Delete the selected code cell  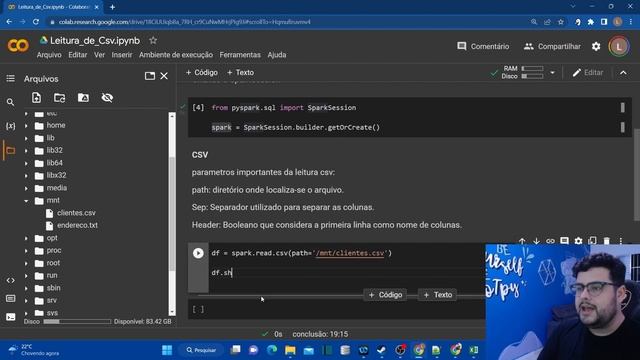[607, 241]
